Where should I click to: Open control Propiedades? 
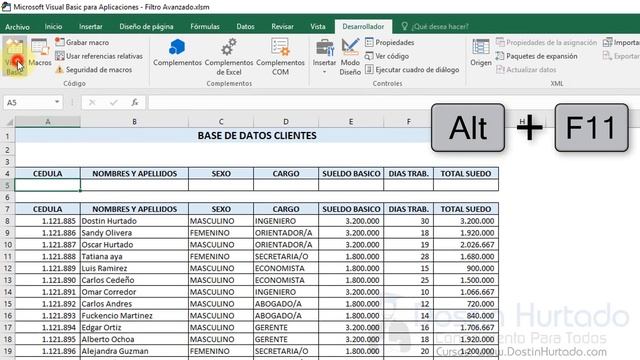tap(389, 42)
